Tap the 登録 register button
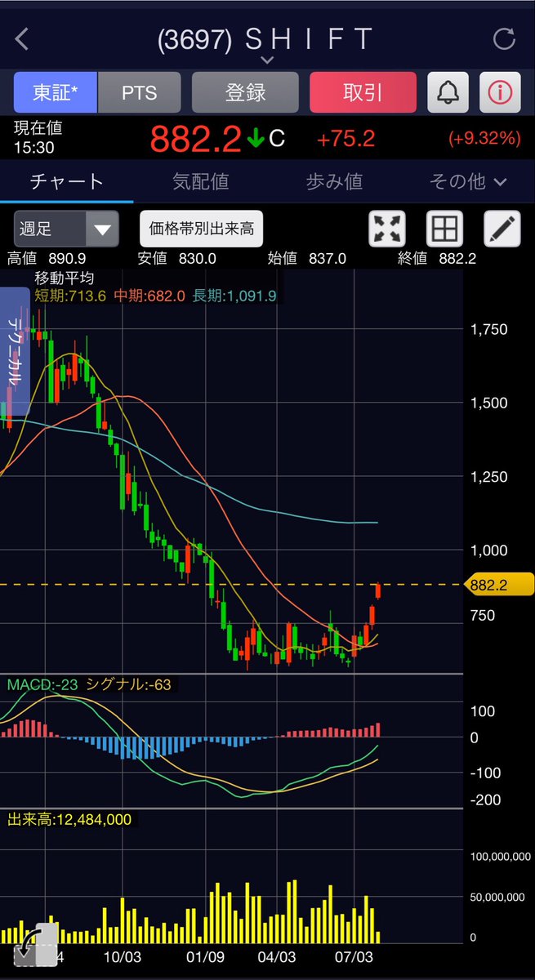 (x=245, y=92)
